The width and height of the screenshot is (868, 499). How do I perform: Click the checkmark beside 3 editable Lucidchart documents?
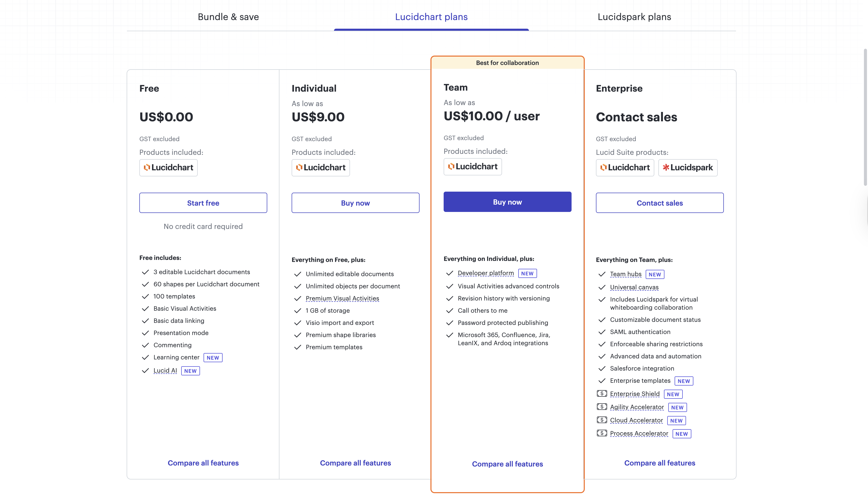[x=145, y=272]
